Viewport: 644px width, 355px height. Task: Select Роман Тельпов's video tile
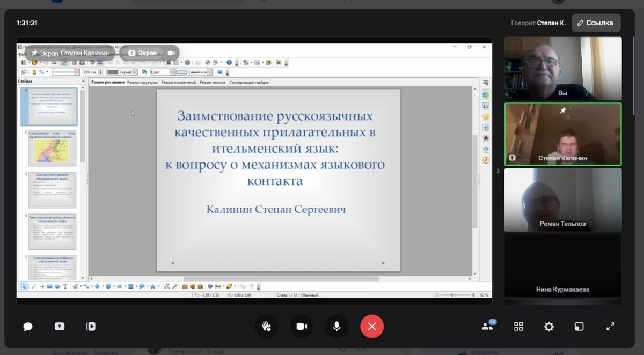click(x=563, y=200)
